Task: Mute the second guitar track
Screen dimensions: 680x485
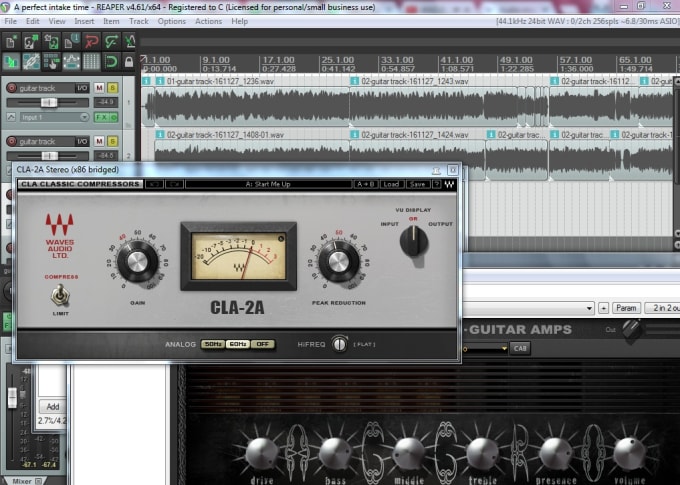Action: [99, 141]
